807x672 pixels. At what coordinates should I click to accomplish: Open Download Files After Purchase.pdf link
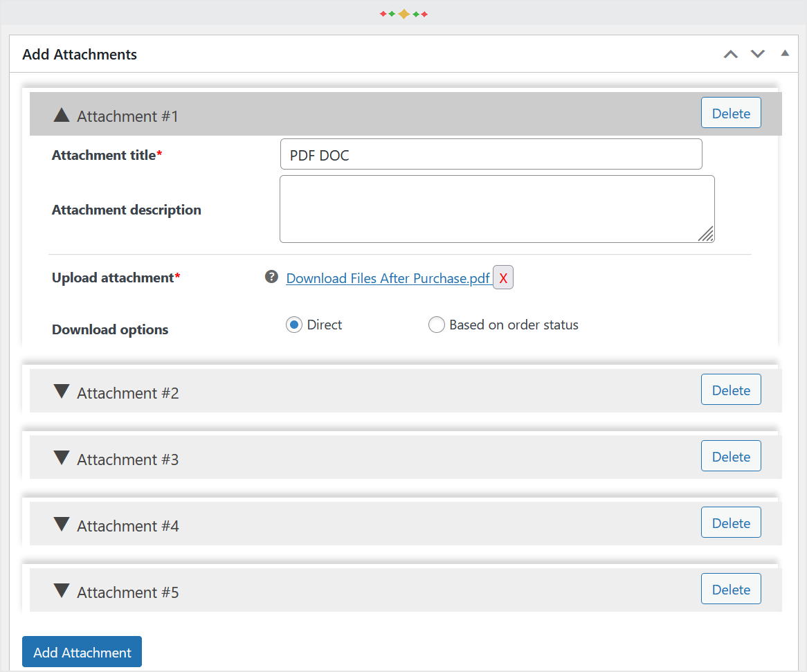[388, 278]
